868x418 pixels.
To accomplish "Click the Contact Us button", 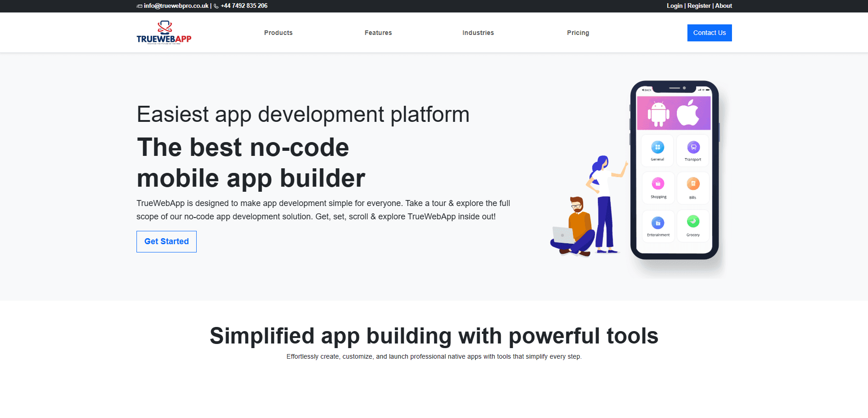I will point(709,33).
